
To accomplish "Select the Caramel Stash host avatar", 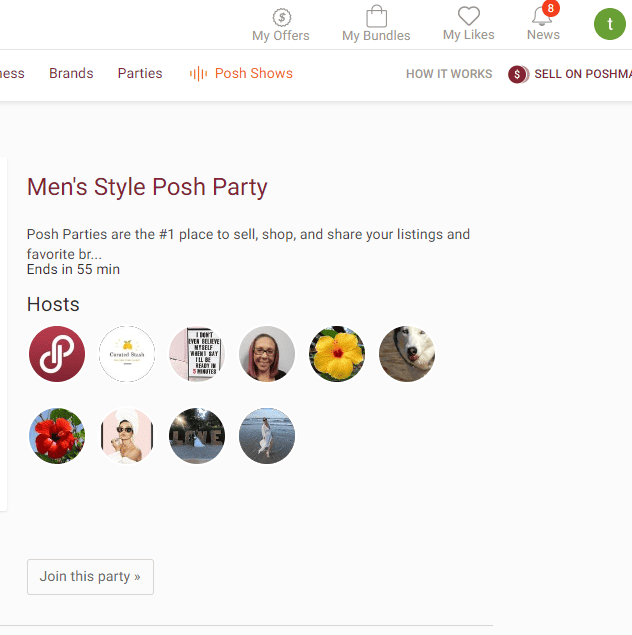I will coord(127,354).
